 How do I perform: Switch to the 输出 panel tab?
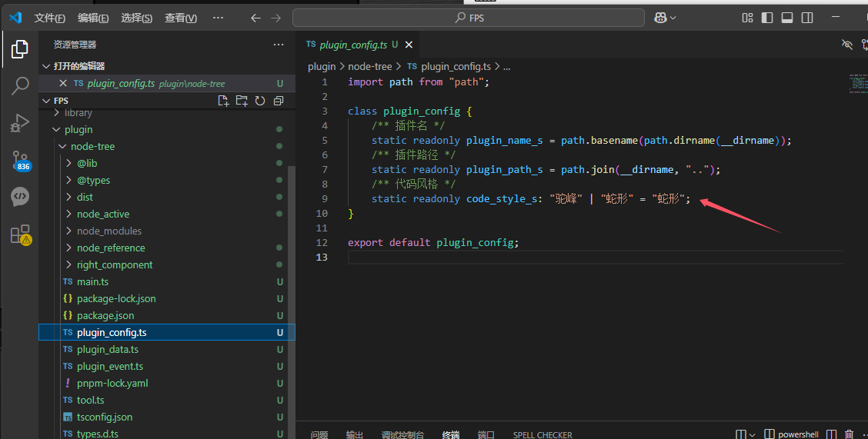click(355, 434)
